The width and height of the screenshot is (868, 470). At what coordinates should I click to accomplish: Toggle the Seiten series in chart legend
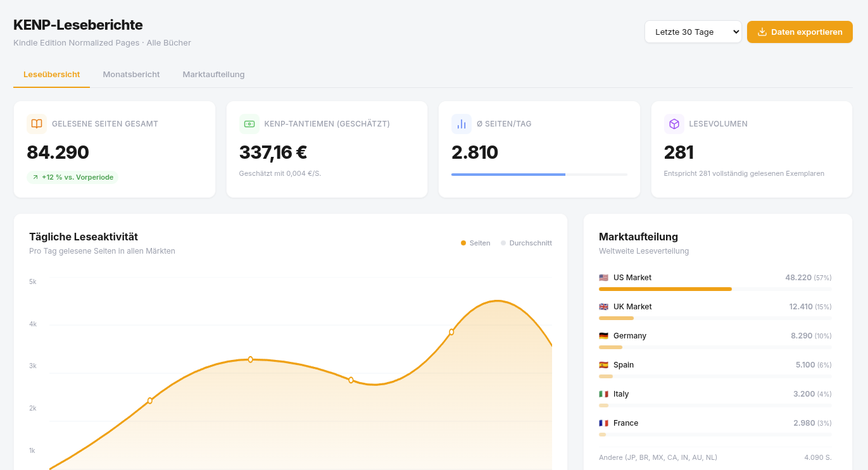pos(475,243)
